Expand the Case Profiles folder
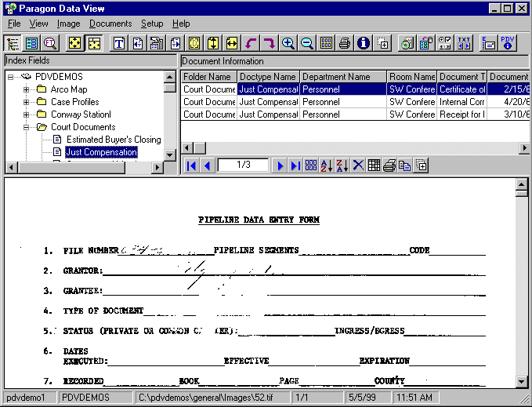The image size is (532, 407). pos(26,102)
